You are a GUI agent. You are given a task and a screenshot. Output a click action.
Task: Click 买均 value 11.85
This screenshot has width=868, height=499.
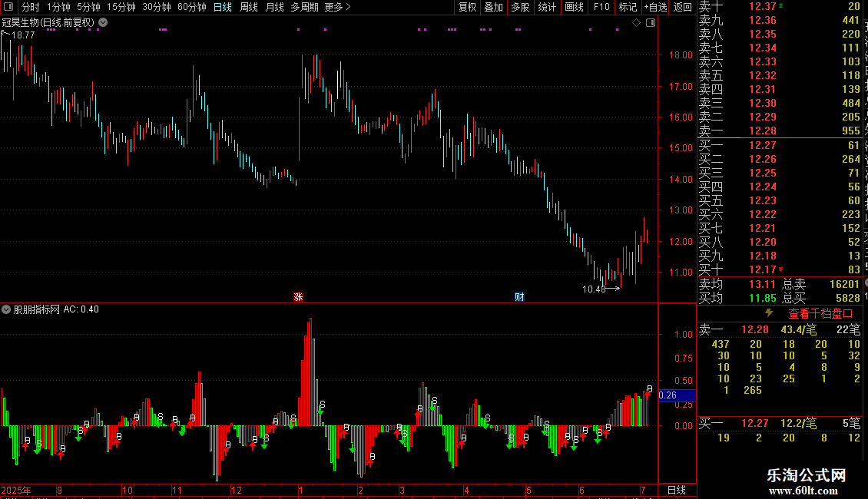click(x=762, y=298)
